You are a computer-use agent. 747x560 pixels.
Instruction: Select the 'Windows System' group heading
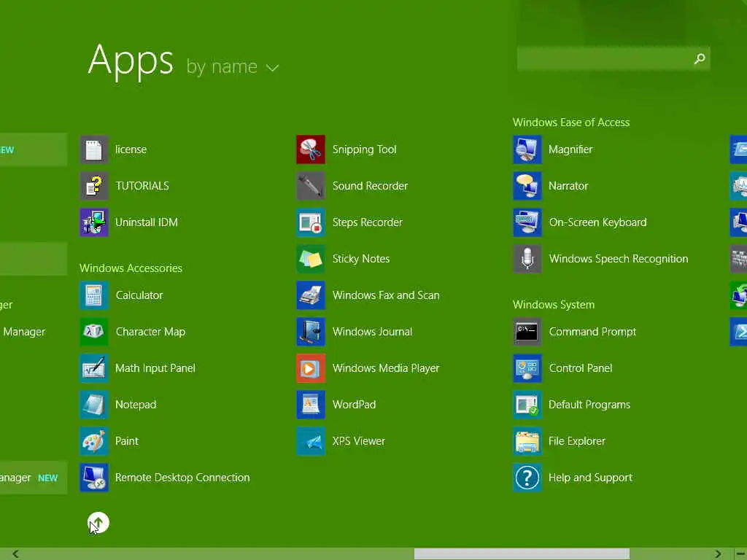[x=554, y=305]
